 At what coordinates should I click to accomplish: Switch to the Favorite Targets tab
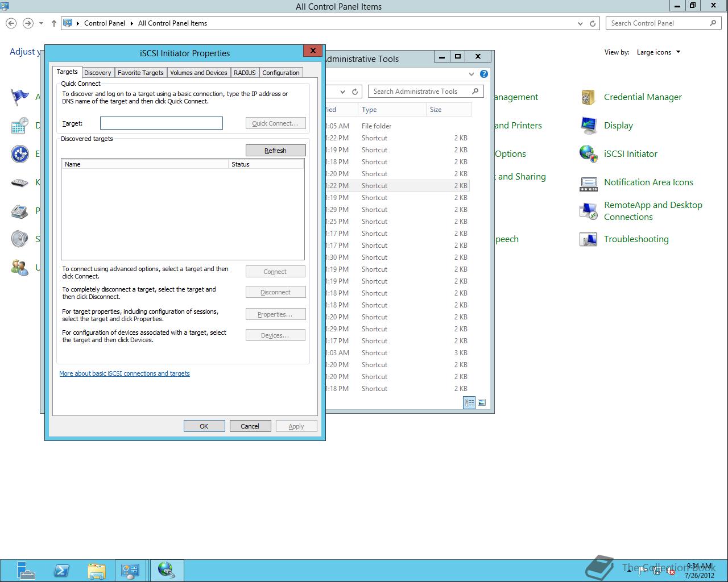click(140, 73)
